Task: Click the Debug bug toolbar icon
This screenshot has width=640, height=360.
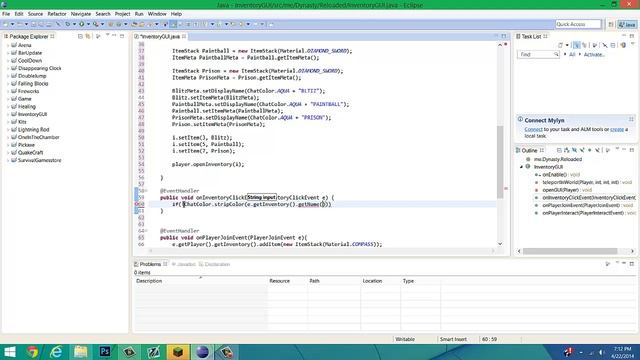Action: (x=68, y=24)
